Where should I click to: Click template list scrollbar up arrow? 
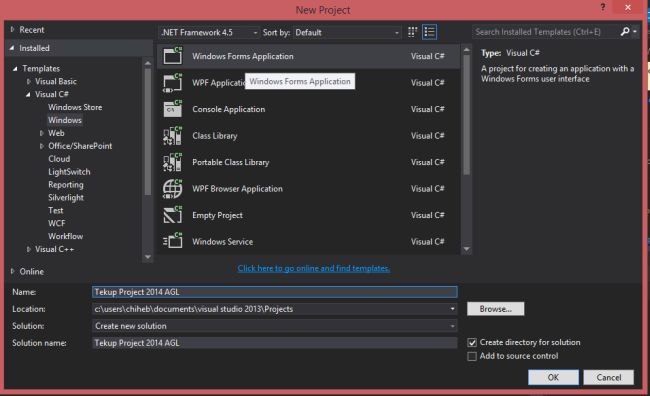[466, 50]
